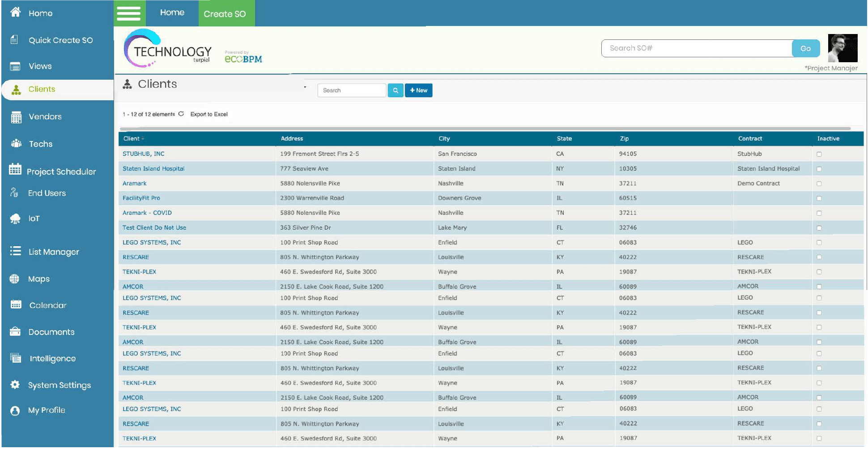The image size is (868, 449).
Task: Click the magnifier search button for clients
Action: pyautogui.click(x=396, y=90)
